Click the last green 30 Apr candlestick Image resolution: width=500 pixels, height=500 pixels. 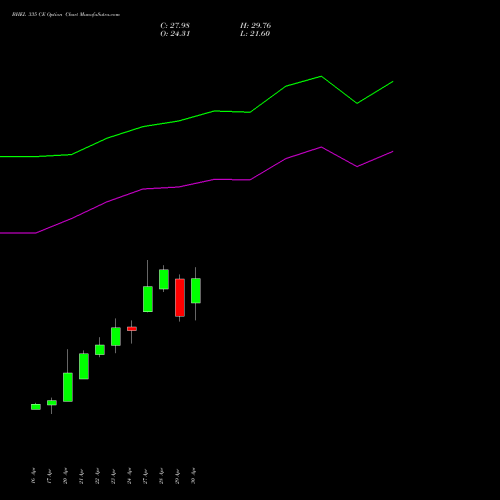[x=196, y=291]
